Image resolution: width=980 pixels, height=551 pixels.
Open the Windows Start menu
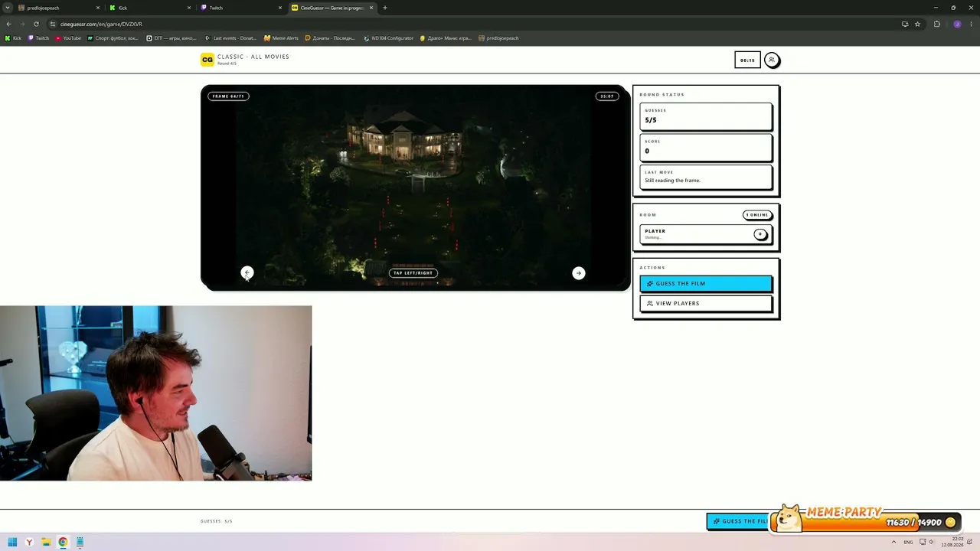(x=12, y=542)
